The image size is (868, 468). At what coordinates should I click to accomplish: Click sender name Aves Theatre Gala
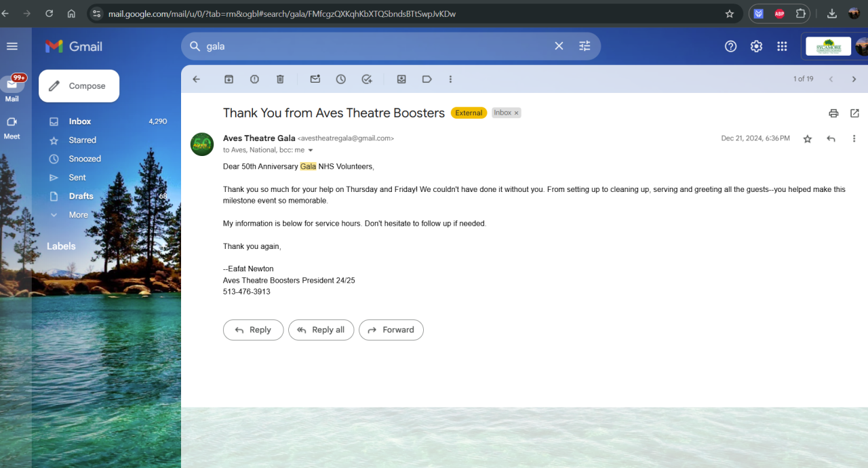click(x=259, y=138)
